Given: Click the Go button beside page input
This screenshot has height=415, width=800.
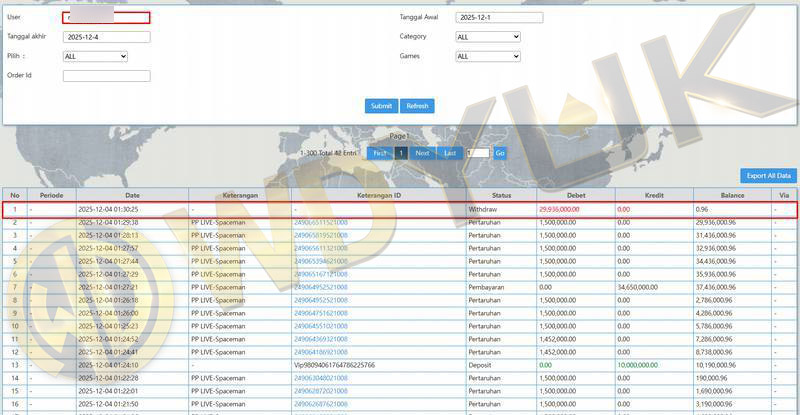Looking at the screenshot, I should [500, 153].
